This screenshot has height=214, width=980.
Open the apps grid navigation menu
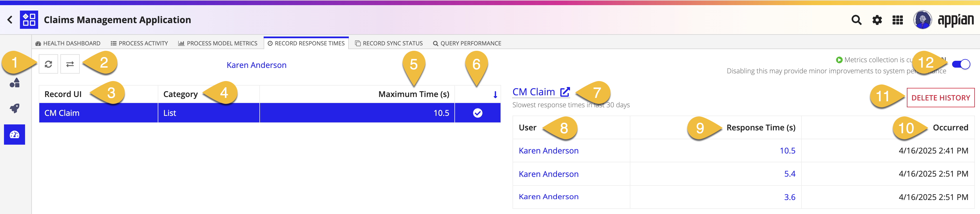click(x=897, y=20)
